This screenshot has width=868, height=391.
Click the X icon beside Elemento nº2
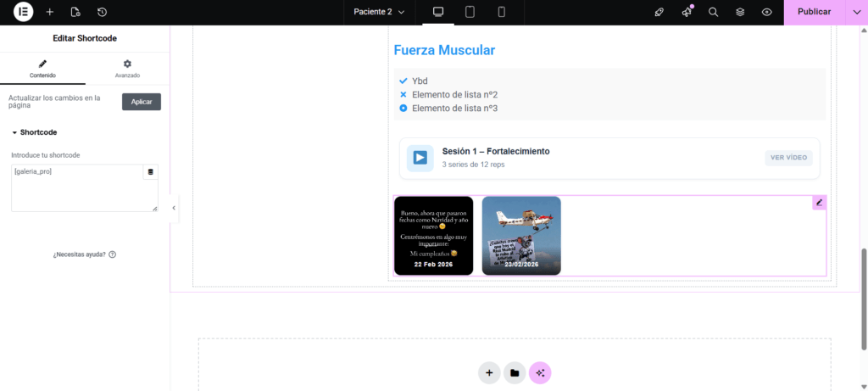pos(403,95)
